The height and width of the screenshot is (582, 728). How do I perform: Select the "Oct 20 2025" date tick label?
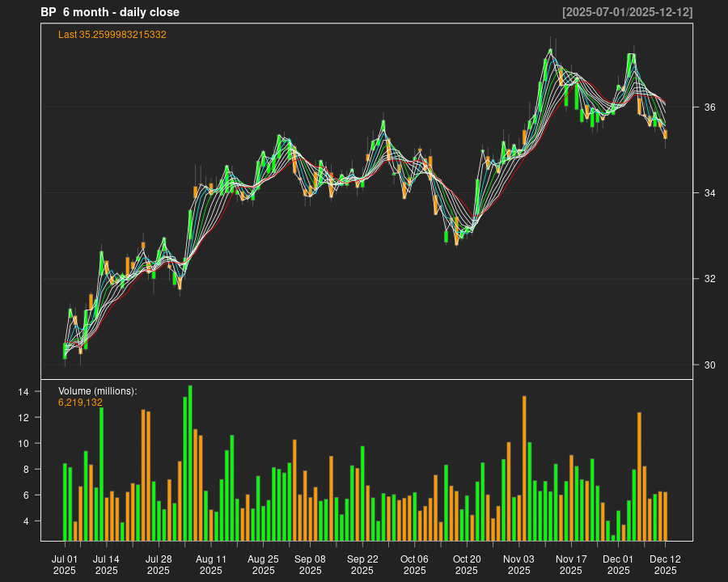[467, 564]
